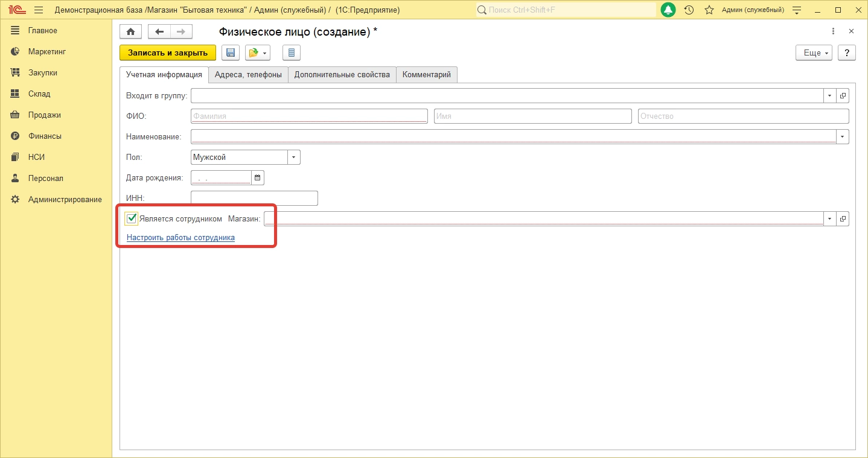Close the Физическое лицо form tab
Screen dimensions: 868x458
click(851, 31)
